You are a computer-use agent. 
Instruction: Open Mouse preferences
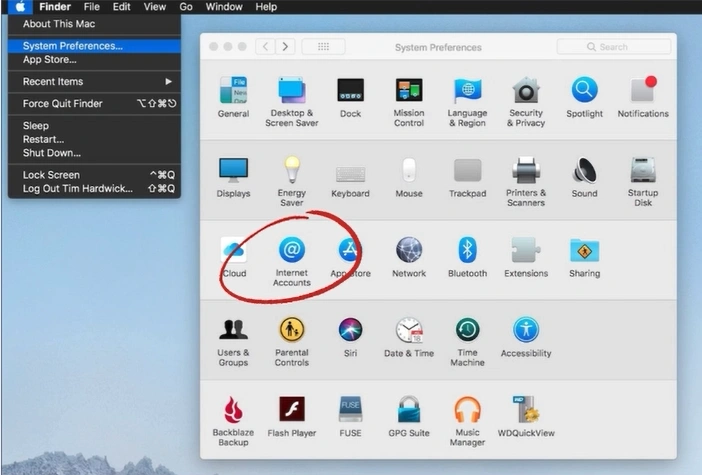pyautogui.click(x=409, y=177)
